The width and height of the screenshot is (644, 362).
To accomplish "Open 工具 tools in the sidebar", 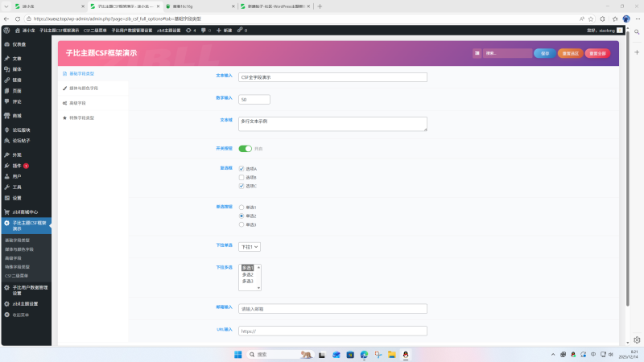I will point(16,187).
